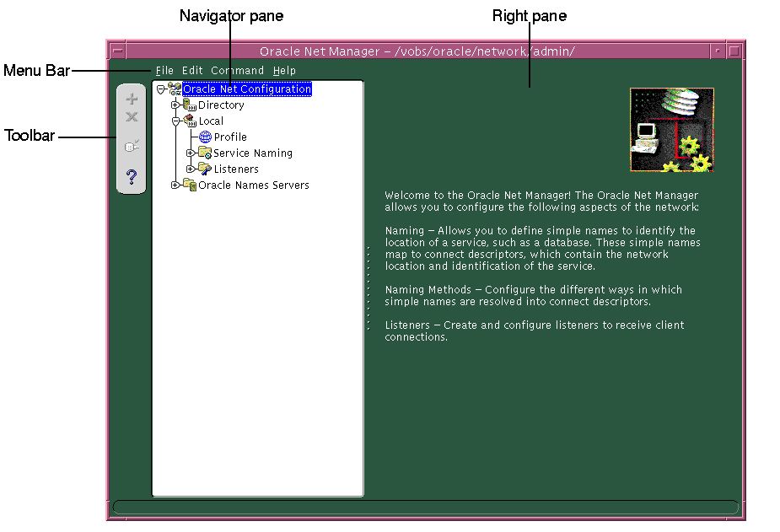Click the Delete (X) toolbar button
Image resolution: width=780 pixels, height=532 pixels.
(131, 117)
